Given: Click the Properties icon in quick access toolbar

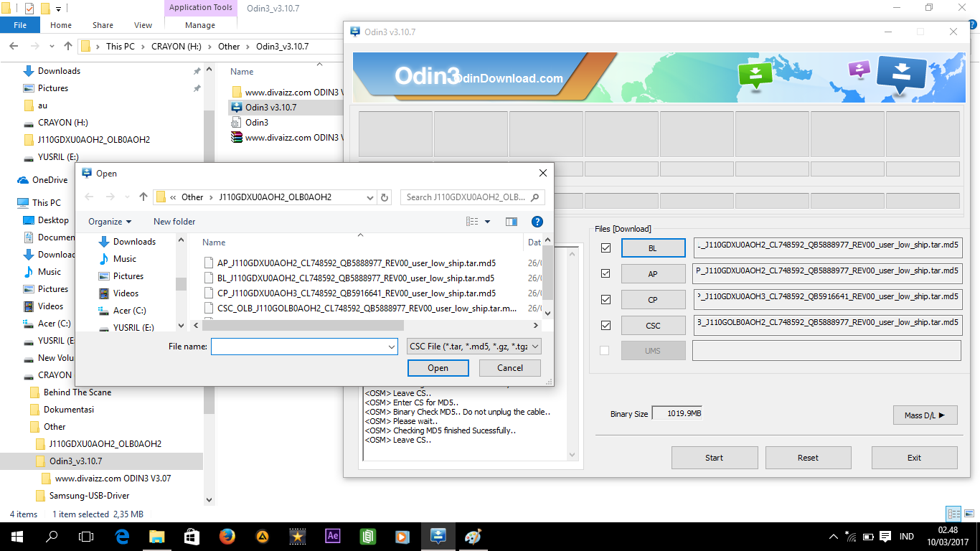Looking at the screenshot, I should click(29, 9).
